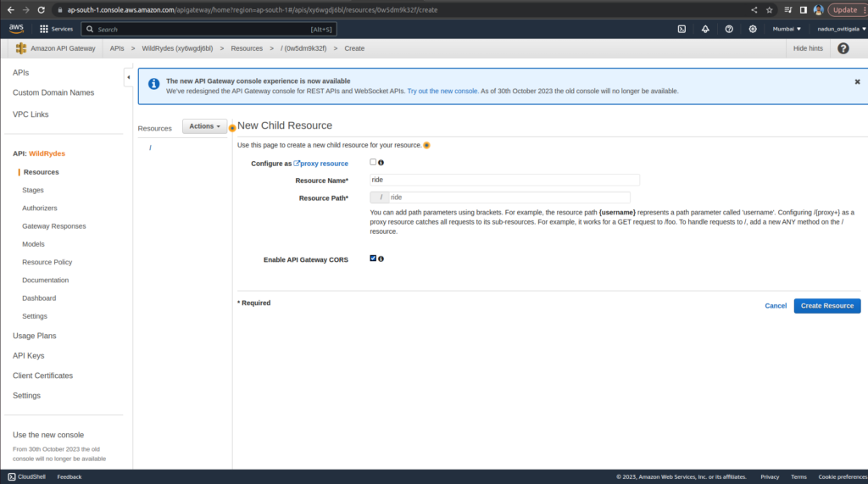Show info for proxy resource option
Viewport: 868px width, 484px height.
coord(381,162)
